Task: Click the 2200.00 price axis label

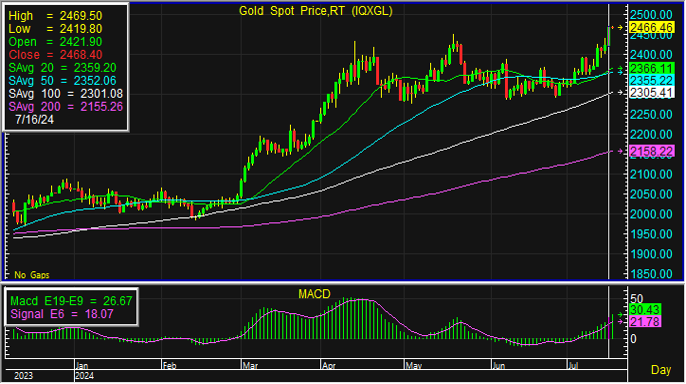Action: point(651,134)
